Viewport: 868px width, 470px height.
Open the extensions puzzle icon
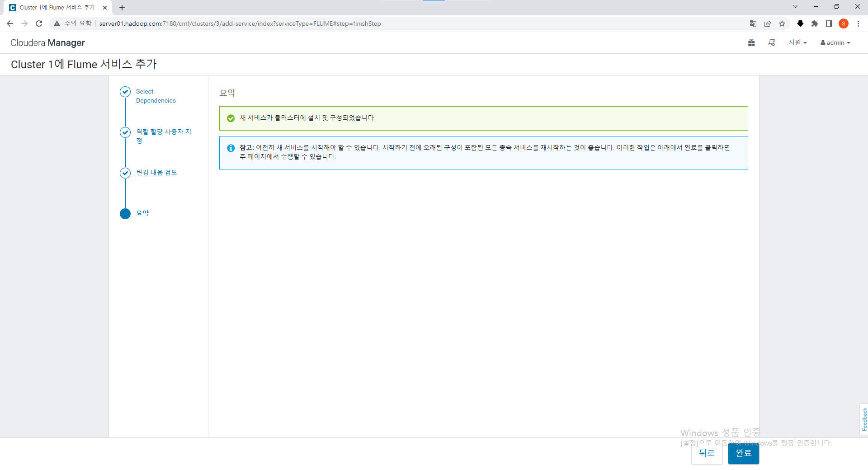pos(815,23)
